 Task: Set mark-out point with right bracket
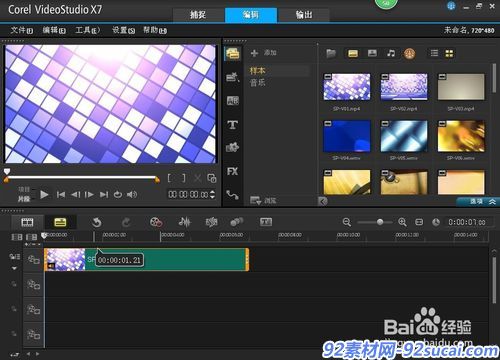184,178
